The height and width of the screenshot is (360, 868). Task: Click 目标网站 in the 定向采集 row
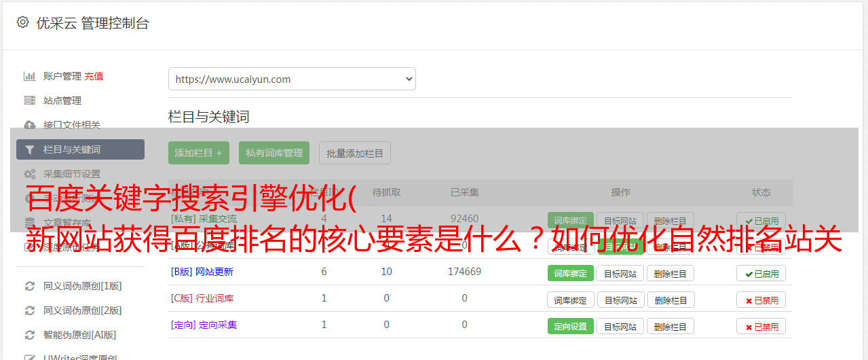point(620,326)
